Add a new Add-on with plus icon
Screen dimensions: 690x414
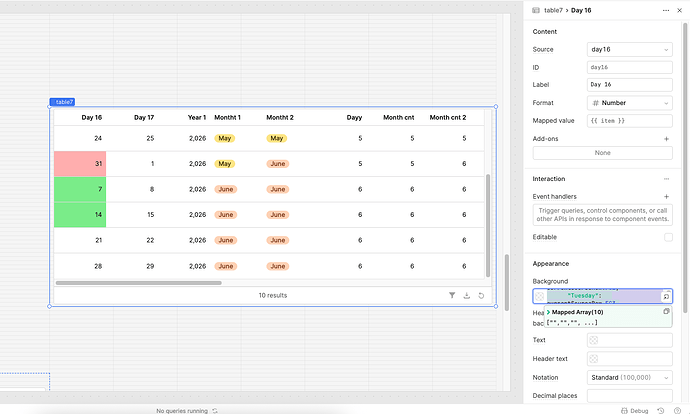pyautogui.click(x=666, y=139)
